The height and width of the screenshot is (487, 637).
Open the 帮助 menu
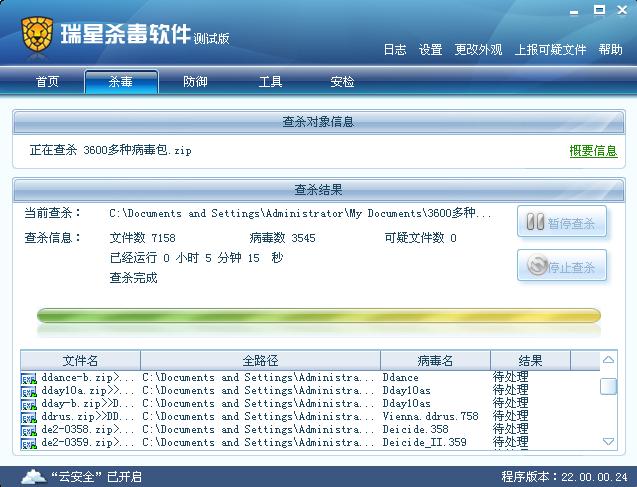pyautogui.click(x=610, y=50)
